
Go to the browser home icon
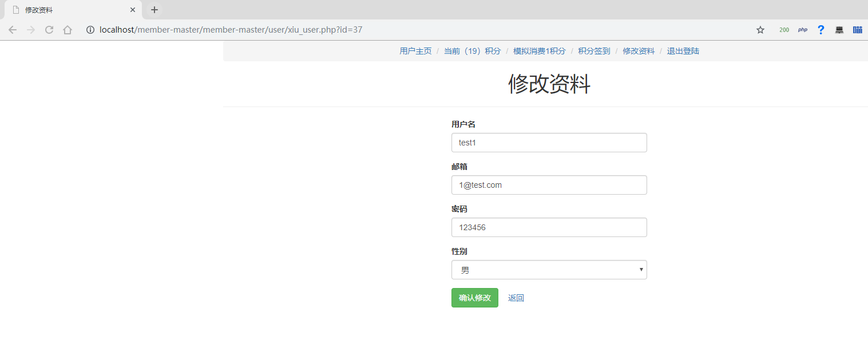[x=68, y=30]
